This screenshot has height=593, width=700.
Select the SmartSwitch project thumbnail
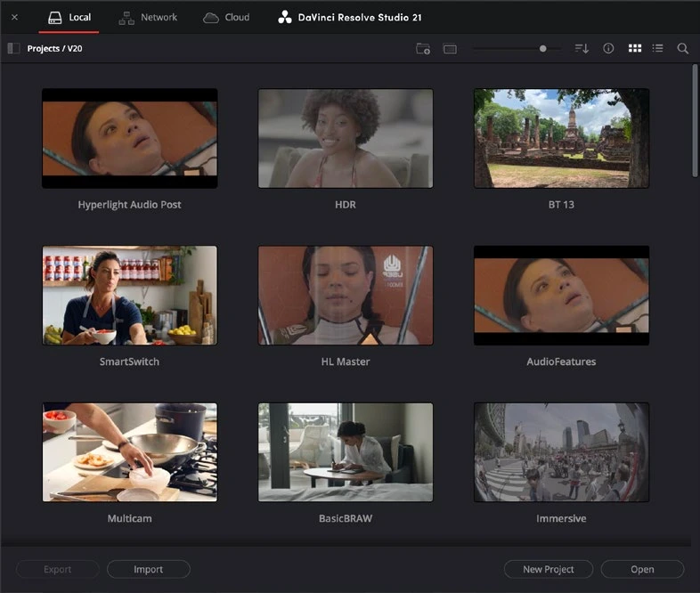click(x=130, y=296)
